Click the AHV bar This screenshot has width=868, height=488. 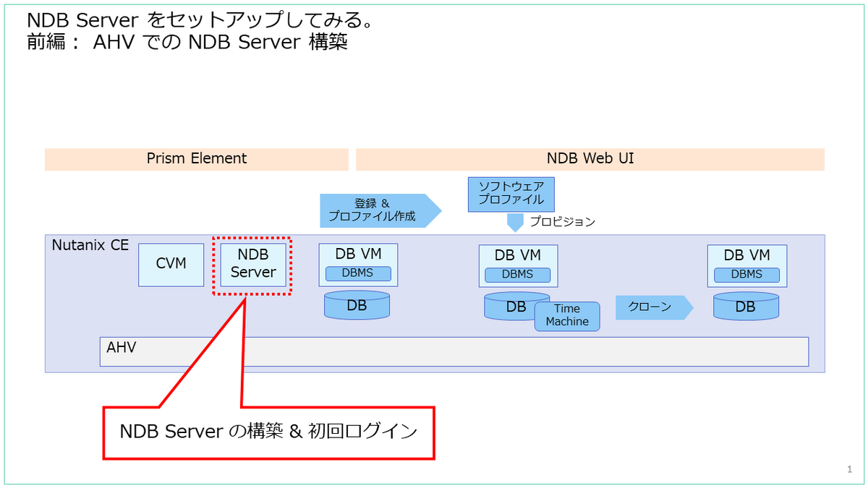(x=454, y=352)
